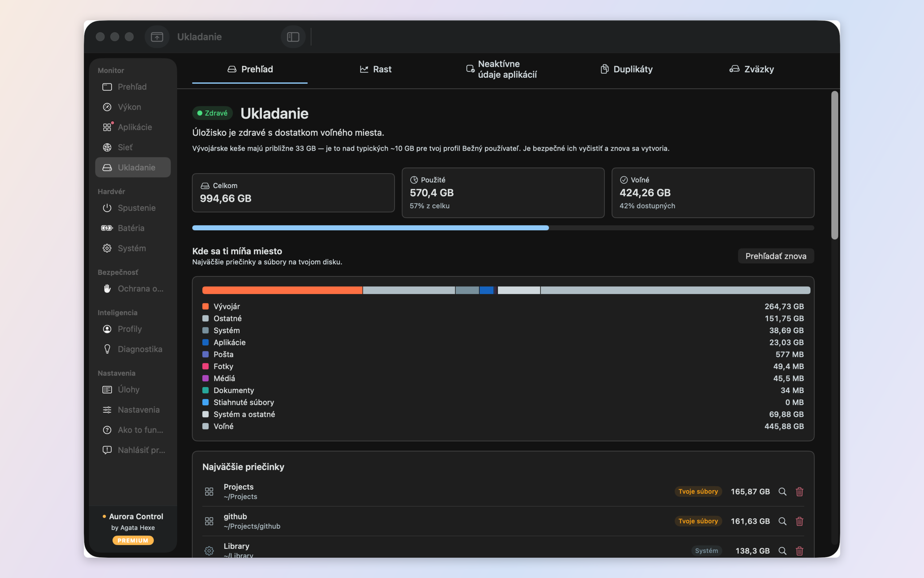Open Ochrana privacy hand item
The image size is (924, 578).
133,289
